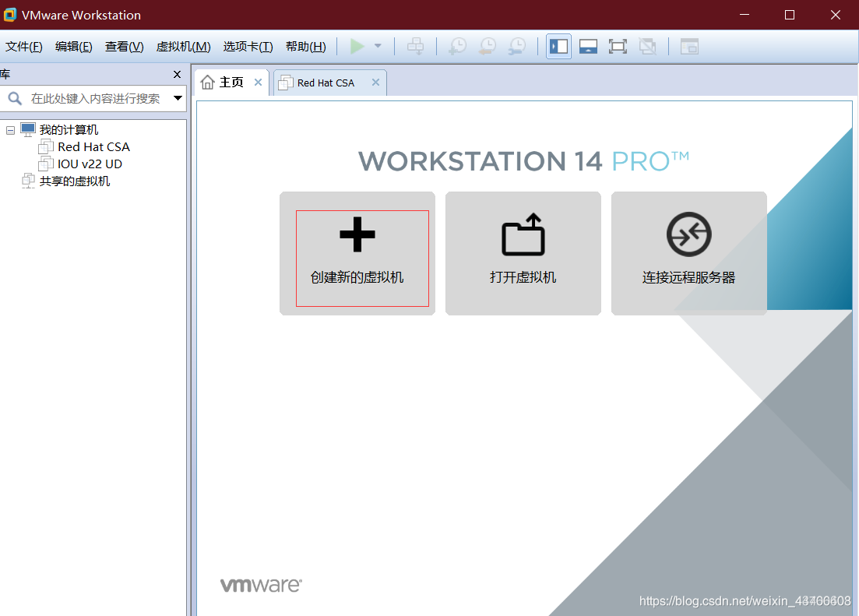This screenshot has height=616, width=859.
Task: Open the 虚拟机(M) menu
Action: [184, 47]
